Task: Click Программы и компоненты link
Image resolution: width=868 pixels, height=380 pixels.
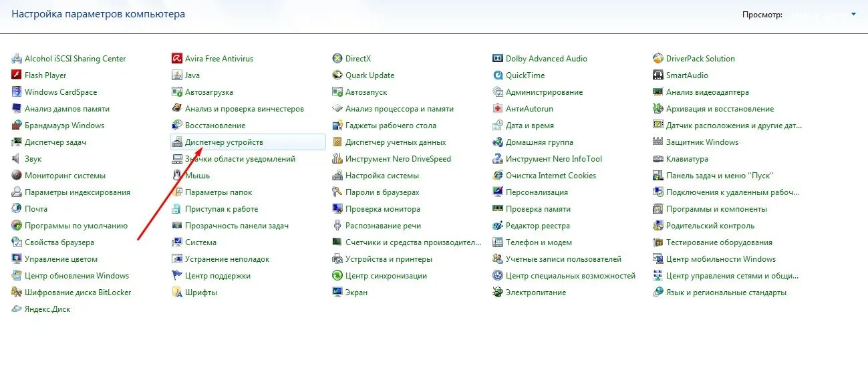Action: pyautogui.click(x=716, y=209)
